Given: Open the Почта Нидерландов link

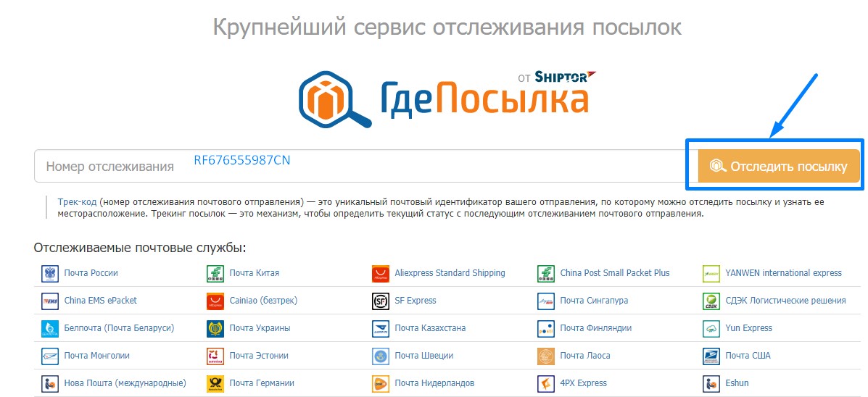Looking at the screenshot, I should 434,383.
